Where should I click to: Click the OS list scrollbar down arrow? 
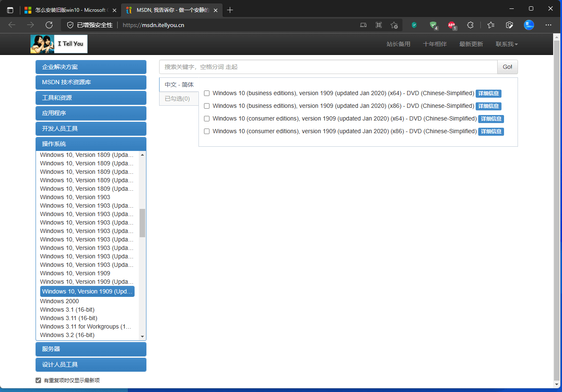pyautogui.click(x=142, y=337)
